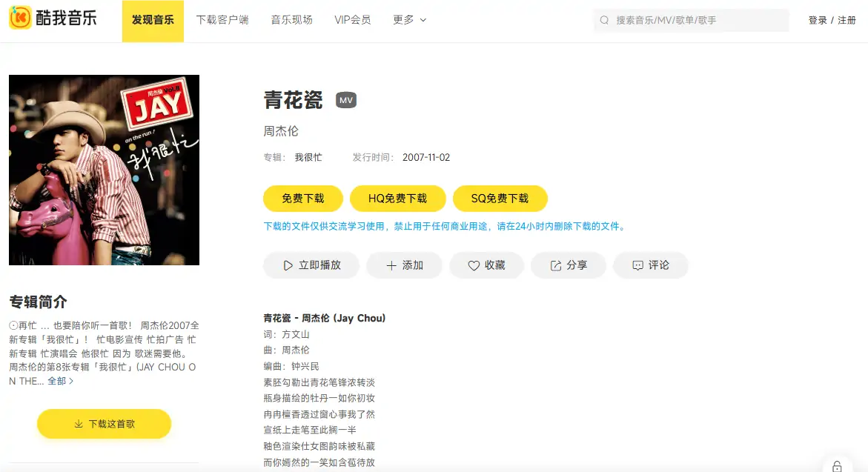Click the plus icon in 添加 button

(391, 265)
